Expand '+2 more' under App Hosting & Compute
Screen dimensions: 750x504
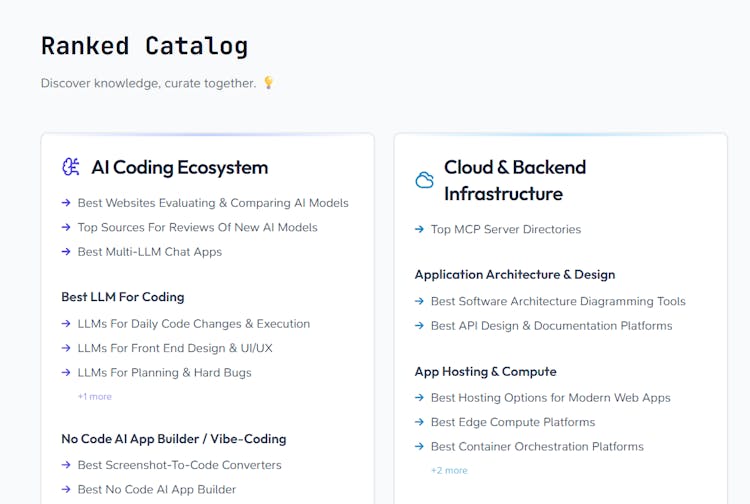[449, 470]
